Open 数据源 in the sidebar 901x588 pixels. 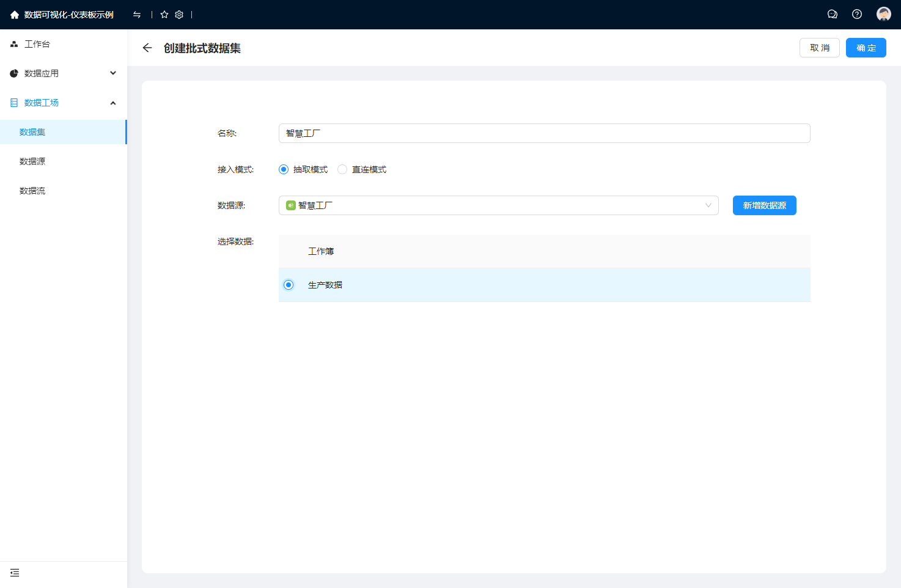point(32,161)
